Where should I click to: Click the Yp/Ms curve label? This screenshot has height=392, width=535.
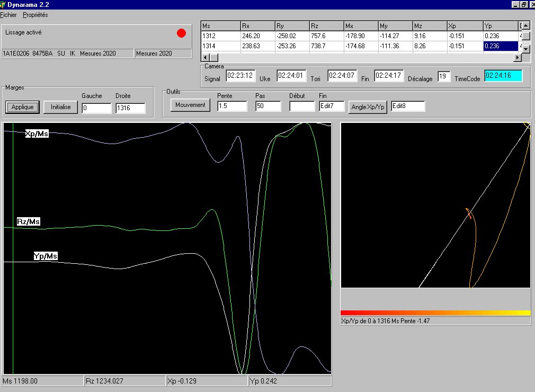coord(46,256)
